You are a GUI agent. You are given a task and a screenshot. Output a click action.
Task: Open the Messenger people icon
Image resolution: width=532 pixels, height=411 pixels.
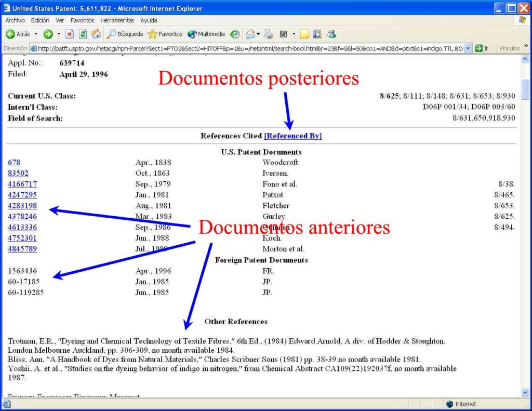pyautogui.click(x=331, y=34)
